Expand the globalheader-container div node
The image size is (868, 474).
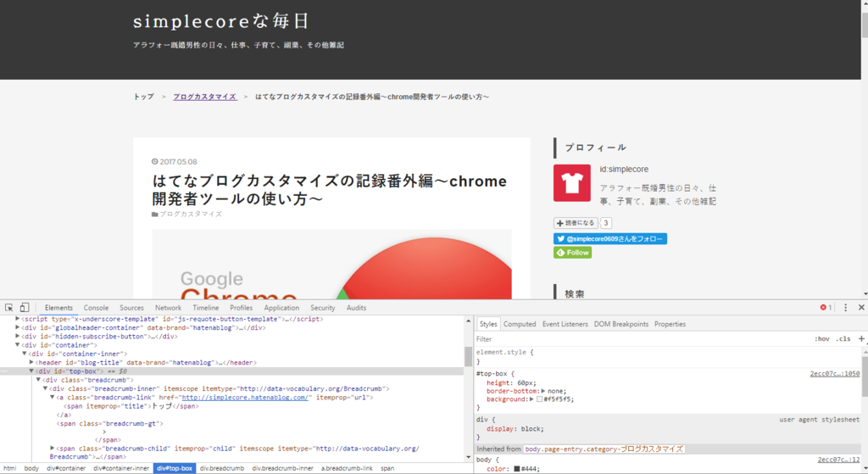point(18,327)
